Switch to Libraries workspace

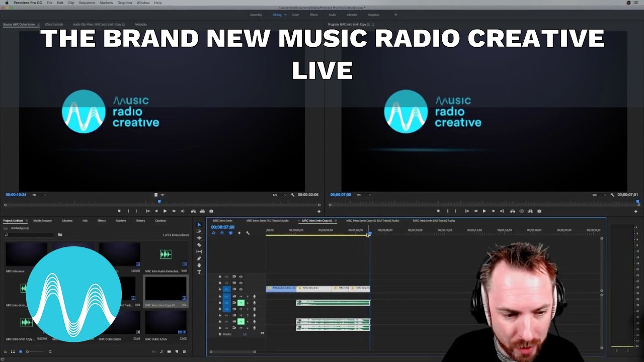[x=352, y=15]
